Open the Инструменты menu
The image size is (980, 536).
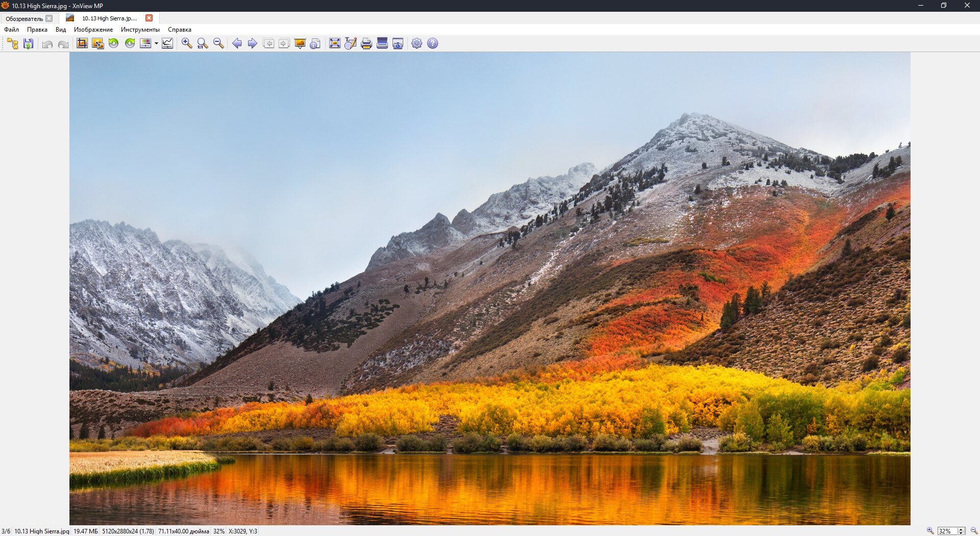point(140,30)
